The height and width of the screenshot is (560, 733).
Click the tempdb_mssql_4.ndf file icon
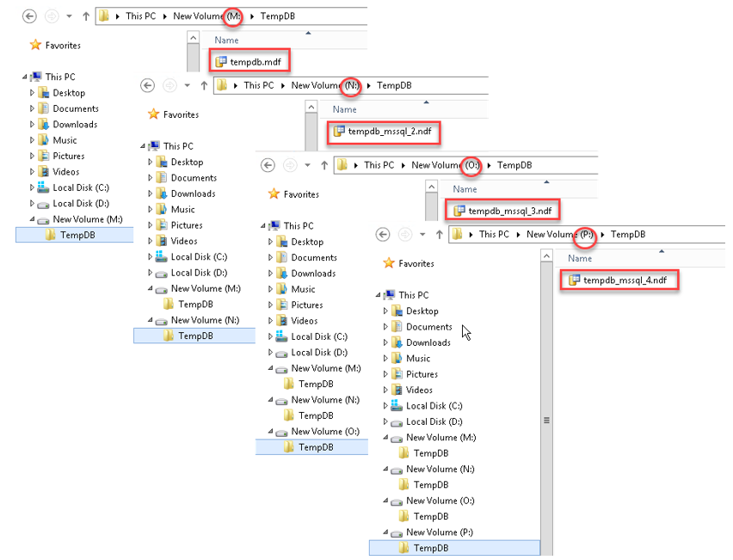pyautogui.click(x=575, y=280)
